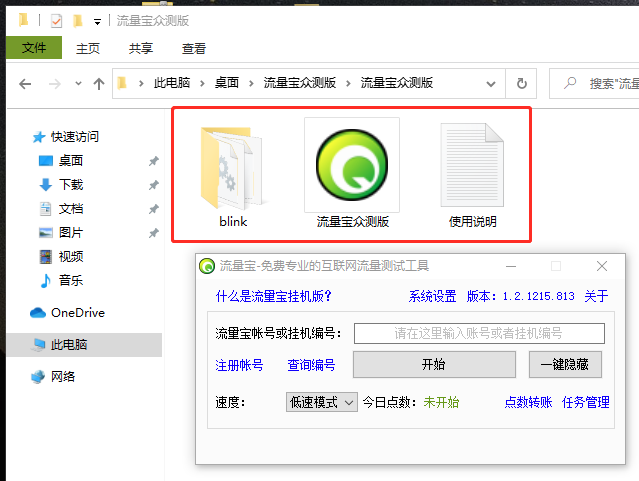
Task: Open the 什么是流量宝挂机版? link
Action: (x=273, y=296)
